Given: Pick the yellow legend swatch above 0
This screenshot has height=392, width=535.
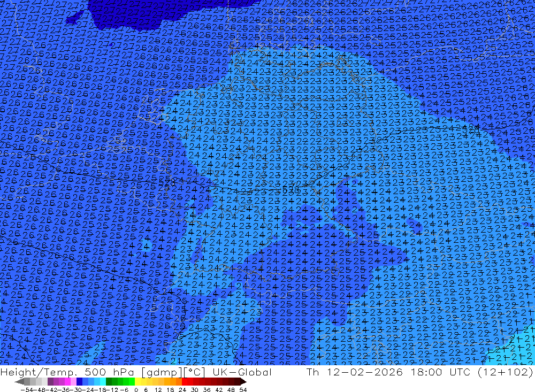Looking at the screenshot, I should pyautogui.click(x=138, y=381).
